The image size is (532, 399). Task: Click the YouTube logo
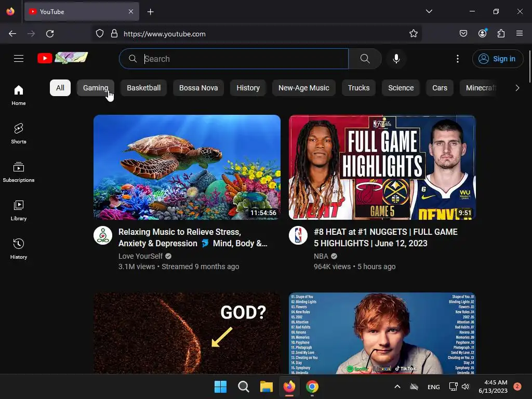tap(63, 58)
